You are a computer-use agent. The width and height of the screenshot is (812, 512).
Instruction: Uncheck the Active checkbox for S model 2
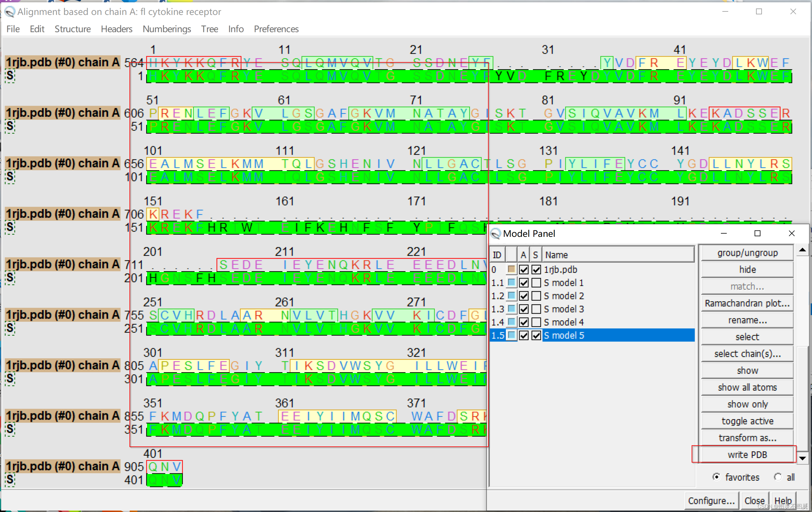tap(524, 296)
